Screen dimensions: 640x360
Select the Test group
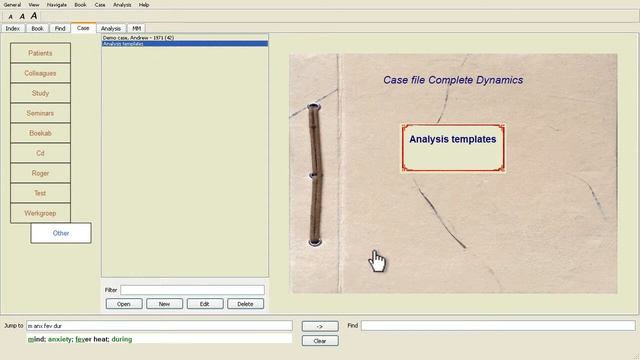(40, 193)
